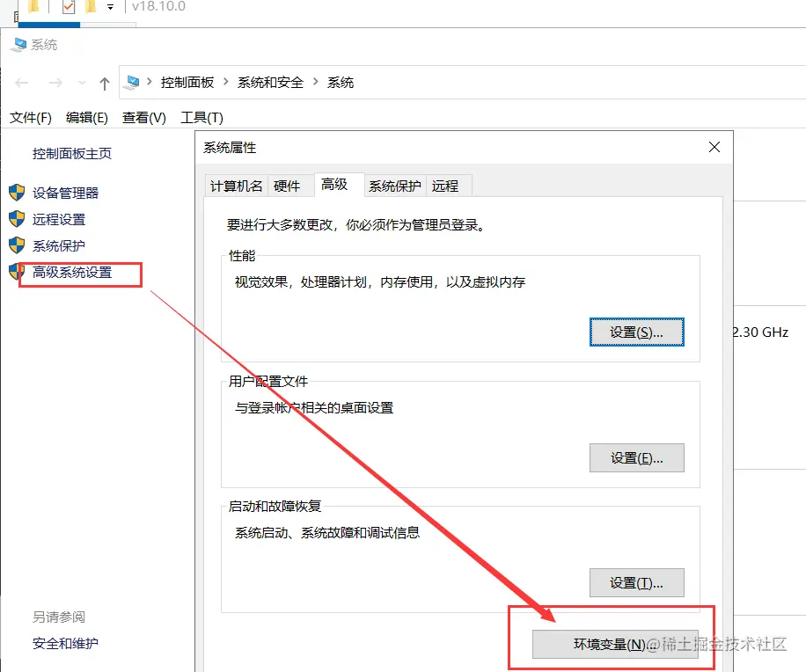The height and width of the screenshot is (672, 806).
Task: Click the 系统 window title icon
Action: pos(19,45)
